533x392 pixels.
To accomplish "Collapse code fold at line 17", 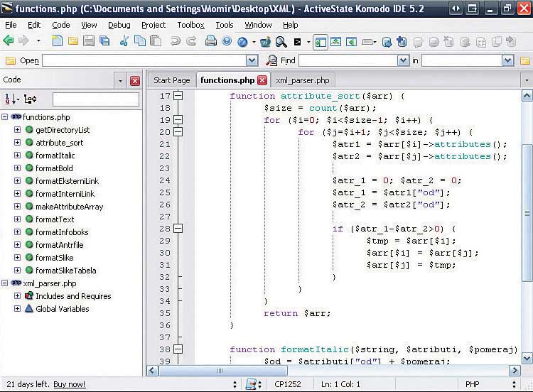I will [x=178, y=96].
